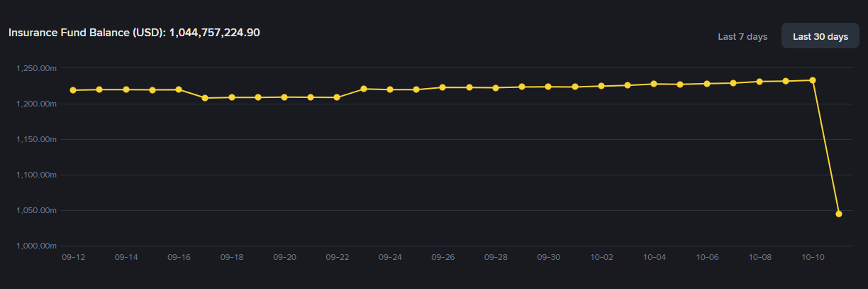Pick the data point above 09-18
The height and width of the screenshot is (289, 868).
(232, 97)
